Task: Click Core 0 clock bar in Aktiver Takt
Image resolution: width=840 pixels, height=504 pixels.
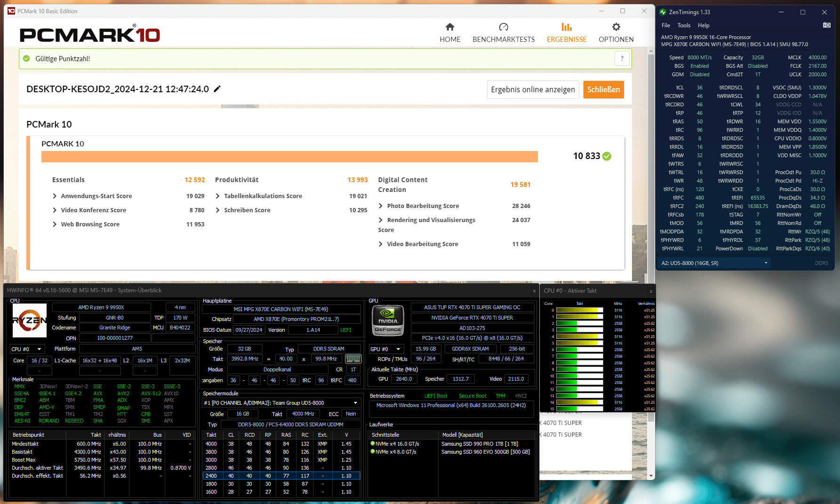Action: click(579, 310)
